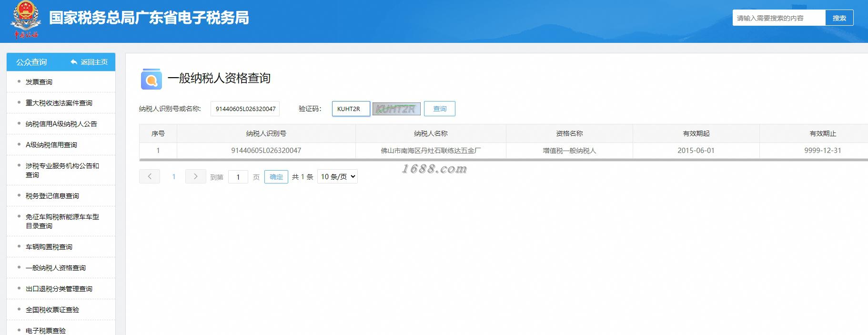Viewport: 868px width, 335px height.
Task: Open 全国税收票证查验 menu item
Action: [x=52, y=310]
